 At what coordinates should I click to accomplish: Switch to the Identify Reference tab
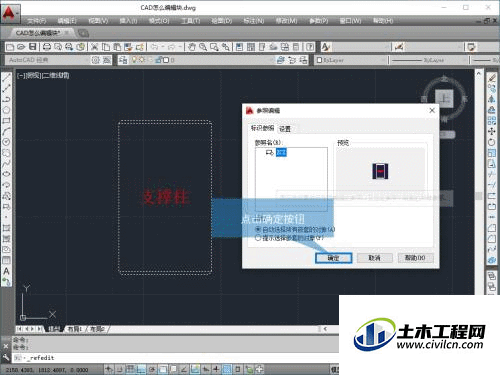point(263,128)
